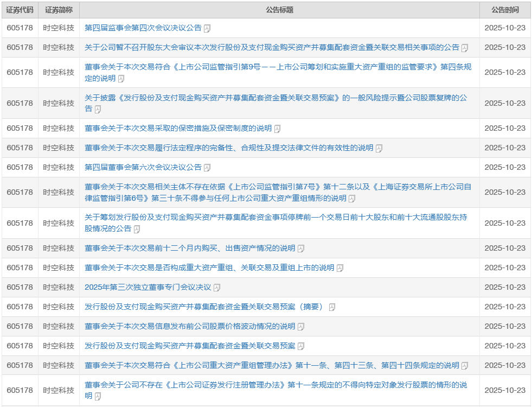
Task: Open 2025年第三次独立董事专门会议决议 link
Action: coord(148,287)
